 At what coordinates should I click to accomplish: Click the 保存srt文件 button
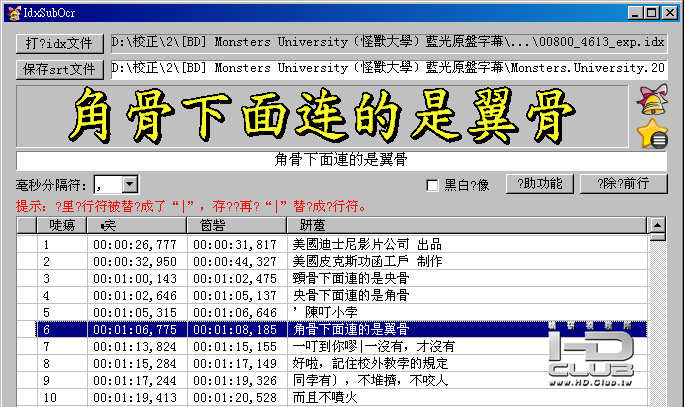click(x=59, y=69)
